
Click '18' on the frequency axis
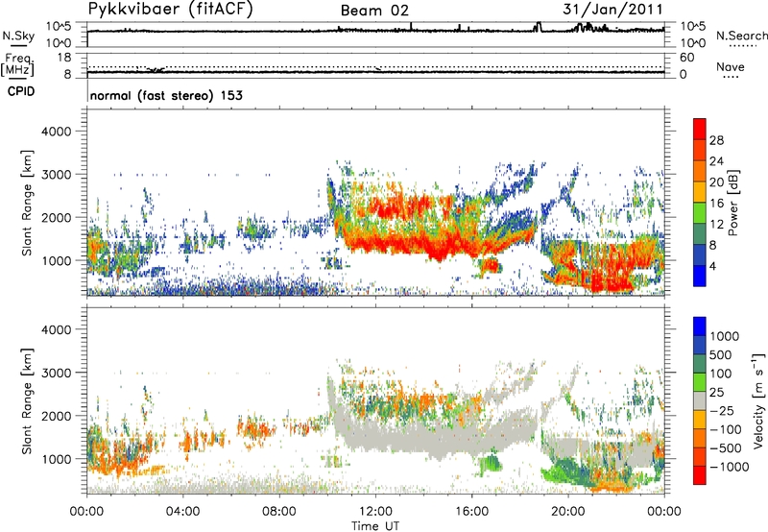coord(64,58)
